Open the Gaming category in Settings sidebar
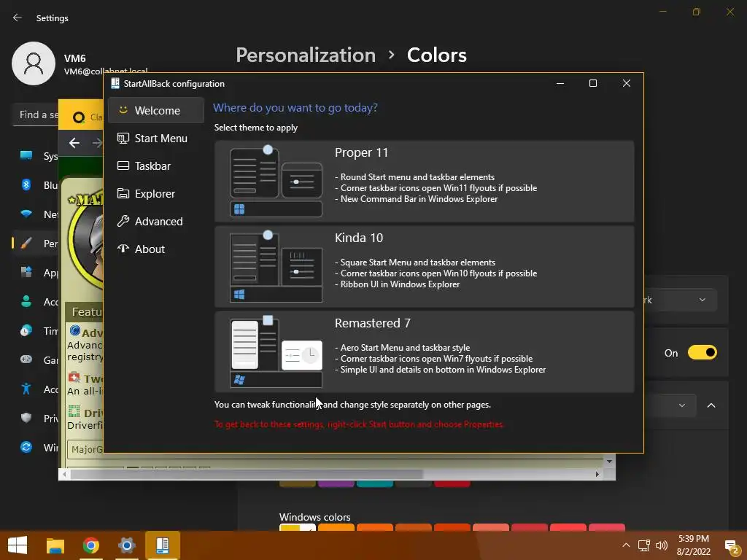 36,359
